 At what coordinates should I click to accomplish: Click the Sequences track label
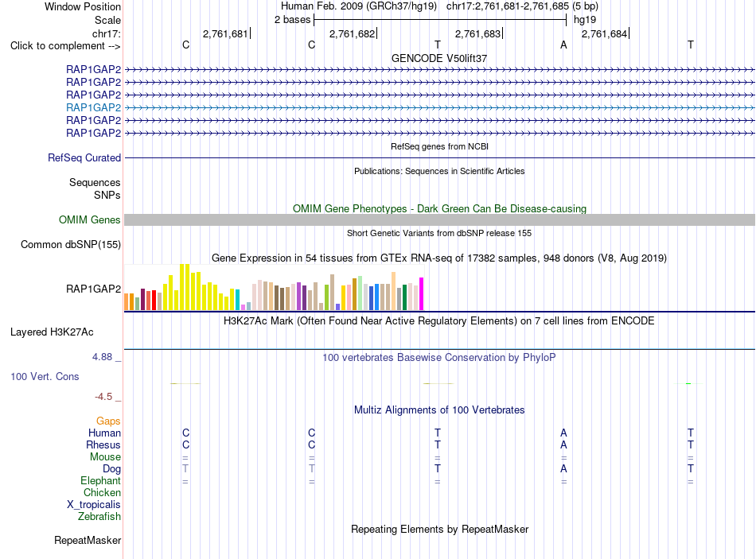pyautogui.click(x=95, y=182)
